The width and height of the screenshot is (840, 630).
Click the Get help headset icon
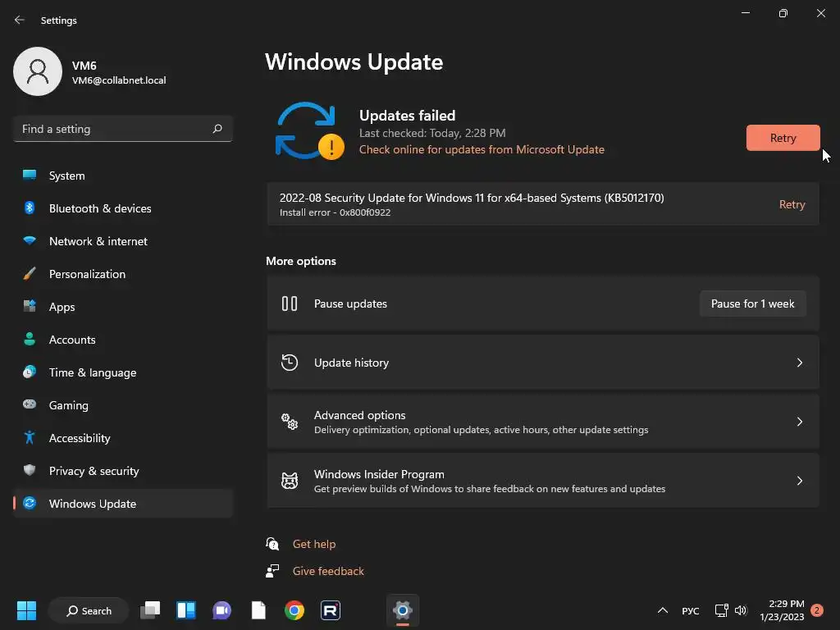click(272, 544)
